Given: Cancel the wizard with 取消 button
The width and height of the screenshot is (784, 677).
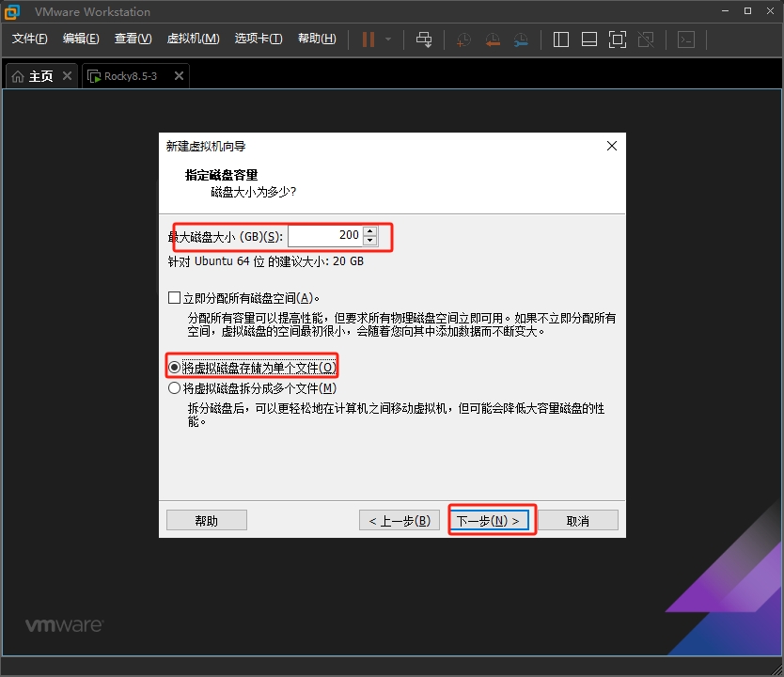Looking at the screenshot, I should pyautogui.click(x=577, y=521).
